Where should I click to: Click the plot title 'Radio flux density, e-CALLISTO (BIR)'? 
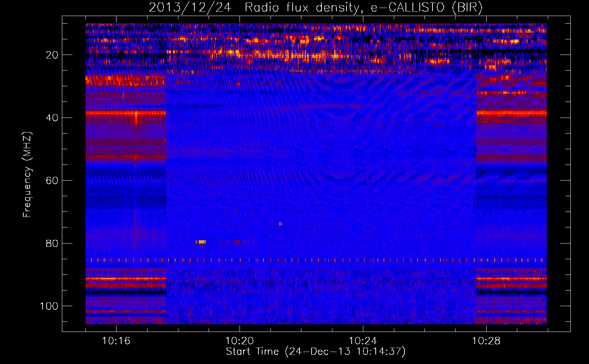pos(363,7)
